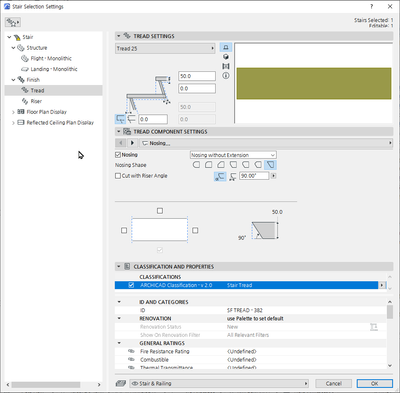This screenshot has width=400, height=393.
Task: Toggle ARCHICAD Classification v 2.0 checkbox
Action: 131,285
